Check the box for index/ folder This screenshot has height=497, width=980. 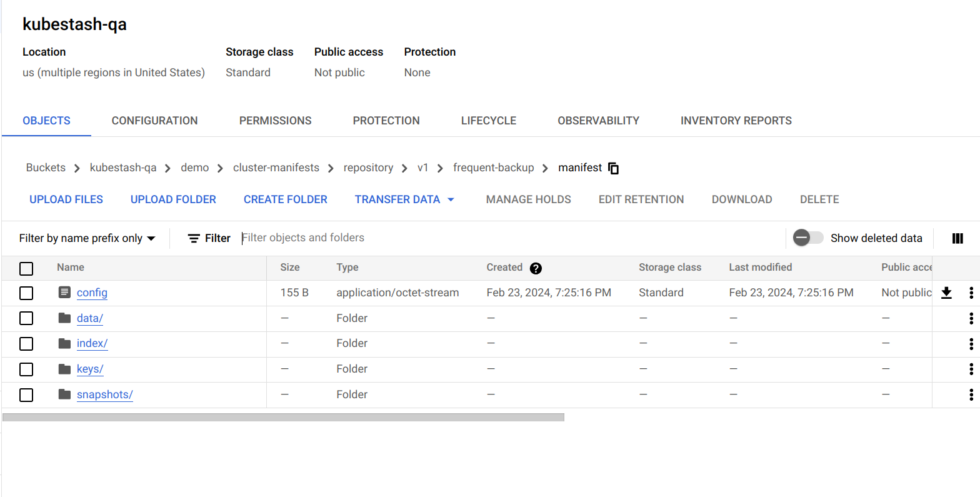[26, 344]
